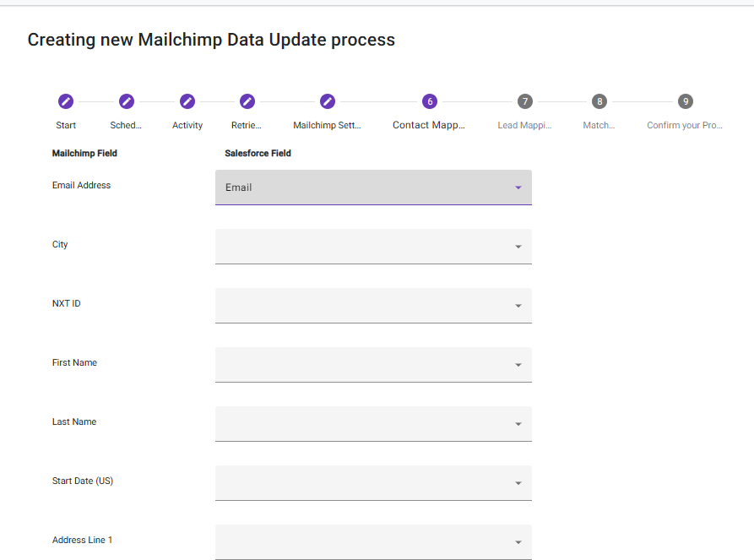Viewport: 754px width, 560px height.
Task: Expand the City field mapping dropdown
Action: coord(373,247)
